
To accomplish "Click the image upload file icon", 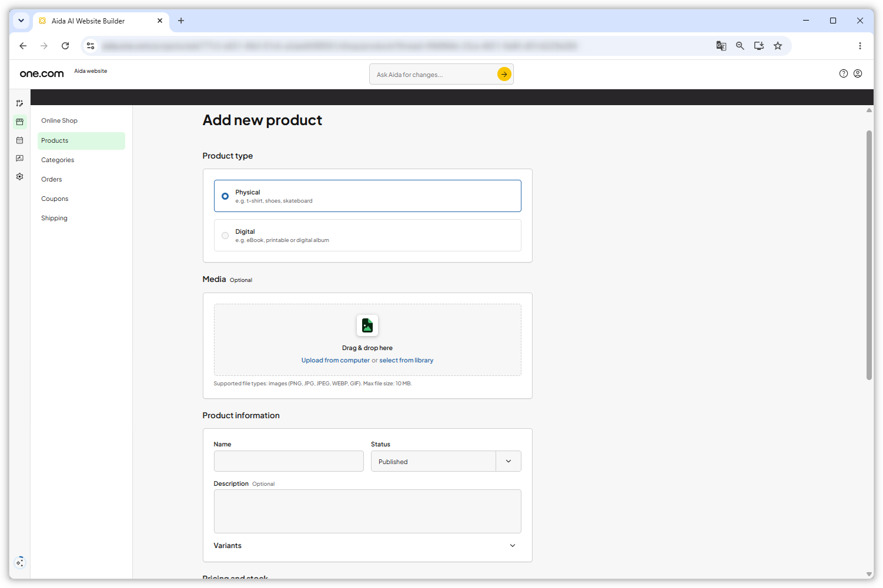I will (367, 325).
